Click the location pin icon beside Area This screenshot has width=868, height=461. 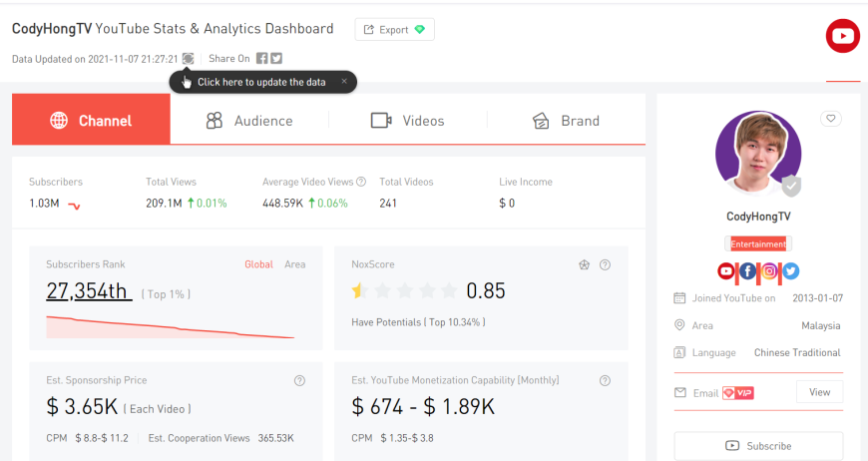tap(679, 325)
